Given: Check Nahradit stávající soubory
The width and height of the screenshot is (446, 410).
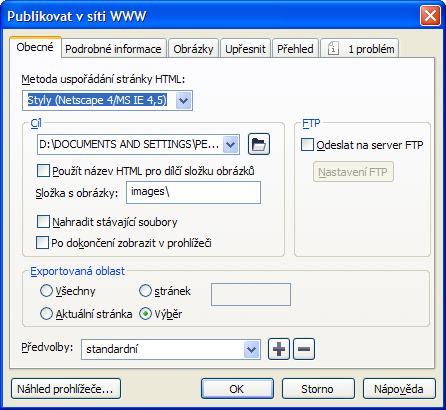Looking at the screenshot, I should pos(43,222).
